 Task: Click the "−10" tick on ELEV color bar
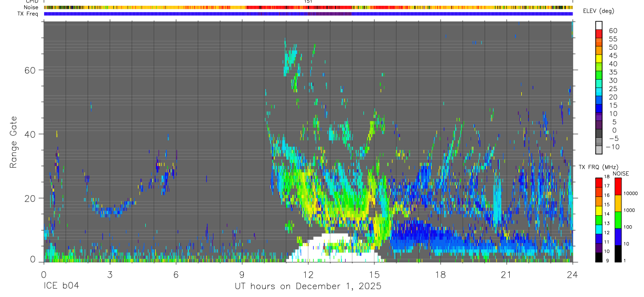613,147
